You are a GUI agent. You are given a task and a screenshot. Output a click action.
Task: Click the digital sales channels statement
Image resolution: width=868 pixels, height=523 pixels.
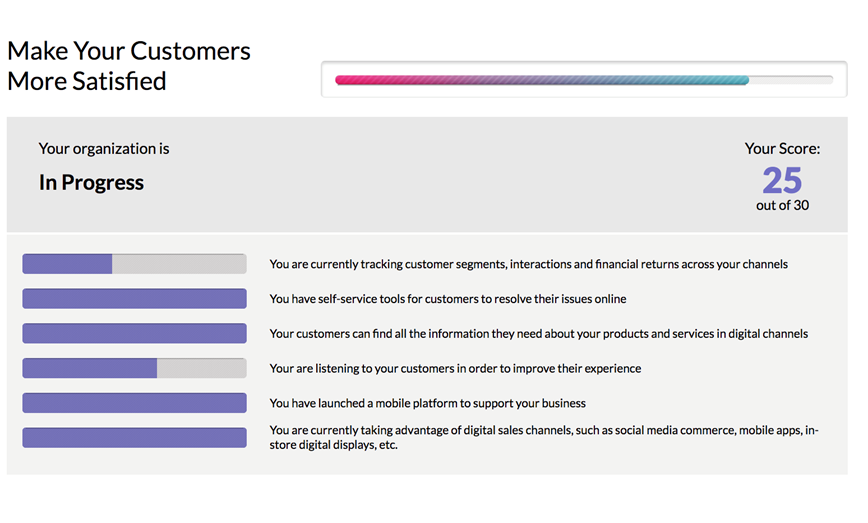pyautogui.click(x=544, y=437)
